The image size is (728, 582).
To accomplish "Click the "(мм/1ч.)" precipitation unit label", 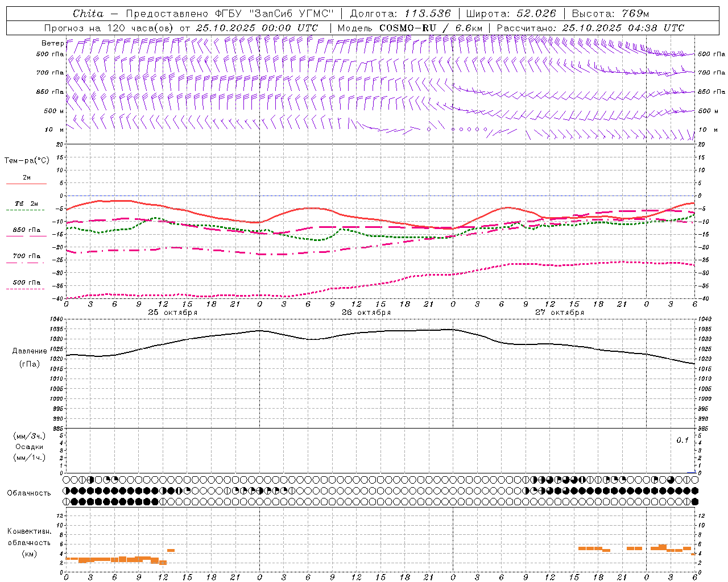I will pyautogui.click(x=30, y=458).
